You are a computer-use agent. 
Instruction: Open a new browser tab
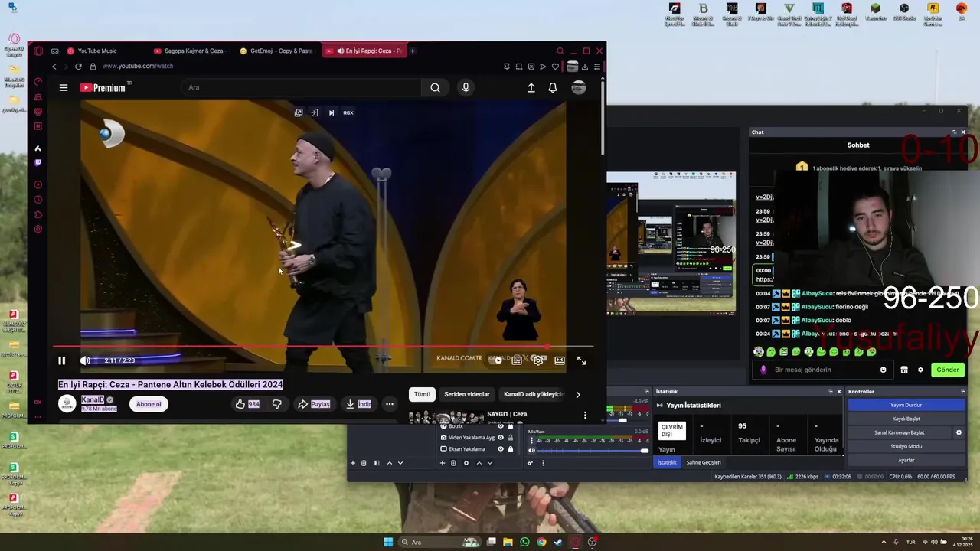[412, 51]
